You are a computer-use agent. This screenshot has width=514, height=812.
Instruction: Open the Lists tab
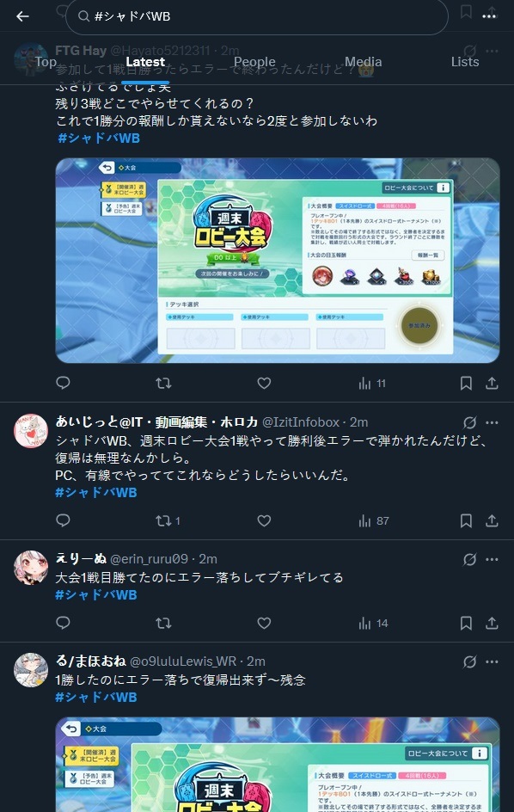pos(465,62)
